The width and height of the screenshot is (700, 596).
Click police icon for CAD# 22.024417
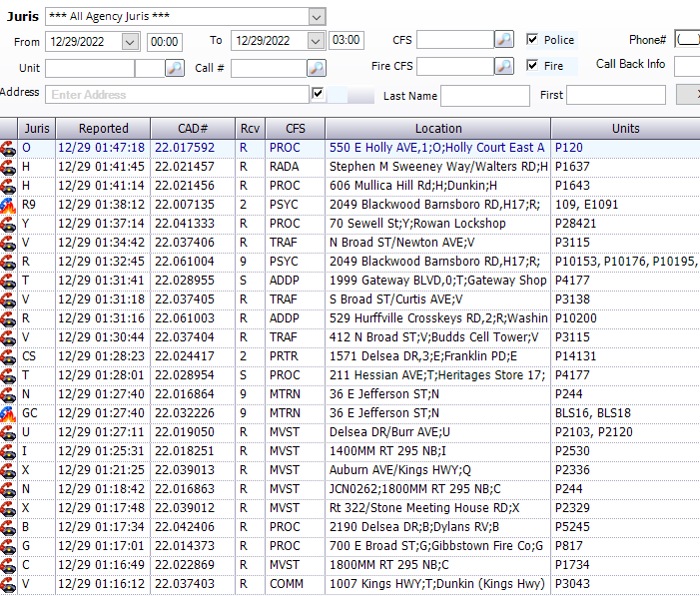pyautogui.click(x=8, y=356)
